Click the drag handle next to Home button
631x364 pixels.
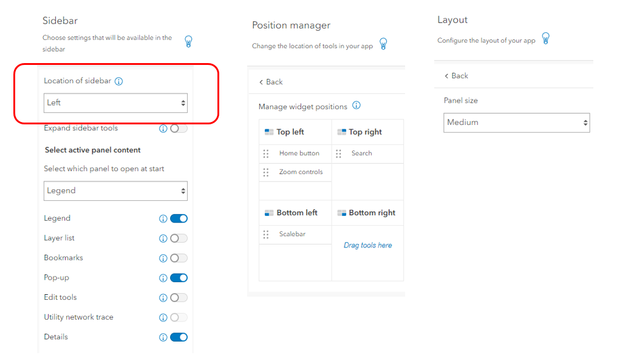(266, 153)
